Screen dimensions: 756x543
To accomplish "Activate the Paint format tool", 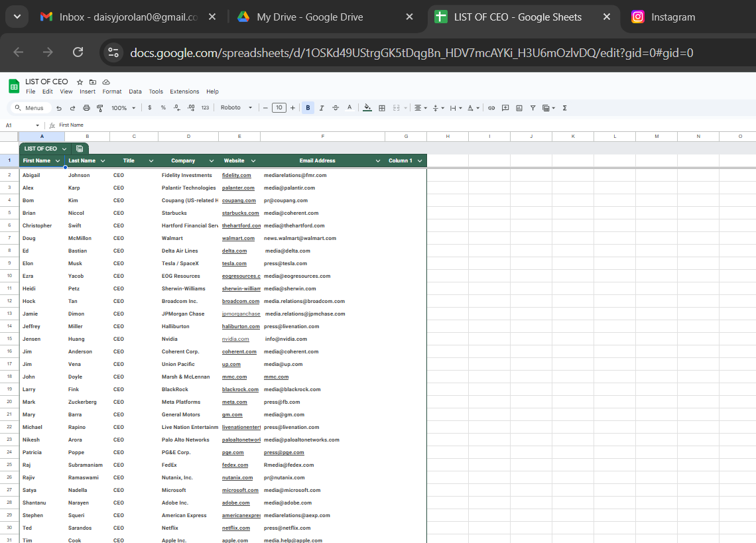I will [99, 108].
